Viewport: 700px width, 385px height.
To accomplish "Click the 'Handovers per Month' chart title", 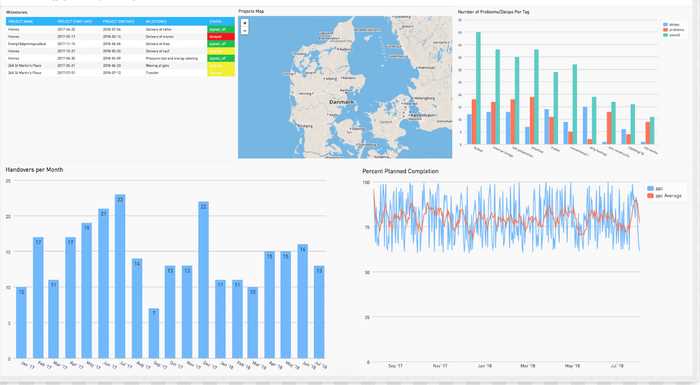I will coord(34,170).
